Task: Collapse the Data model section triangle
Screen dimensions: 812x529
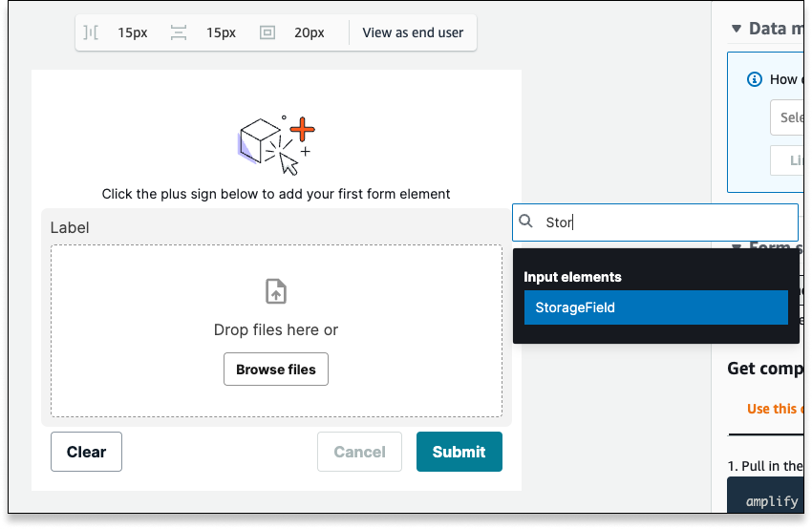Action: tap(736, 29)
